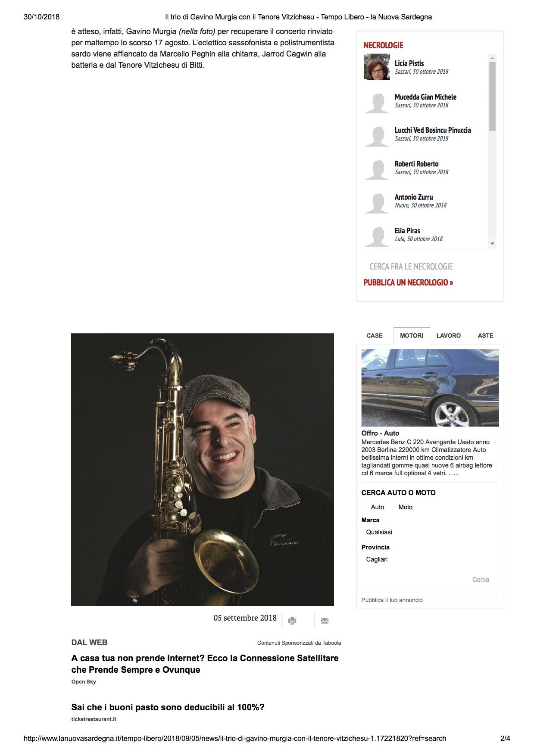Screen dimensions: 534x756
Task: Click the print icon below the photo
Action: [292, 621]
